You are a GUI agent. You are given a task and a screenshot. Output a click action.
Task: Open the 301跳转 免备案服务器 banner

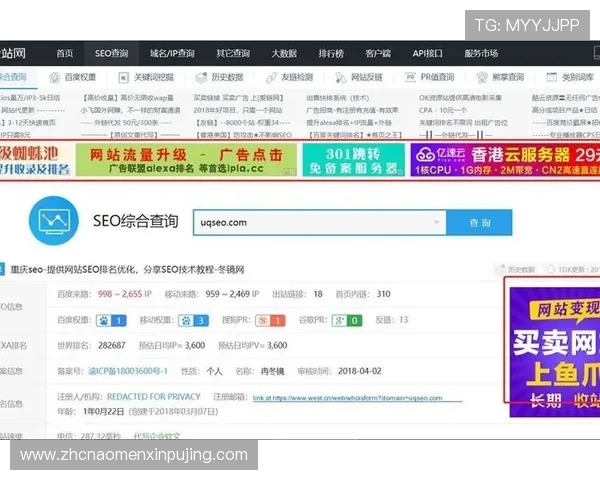[354, 160]
